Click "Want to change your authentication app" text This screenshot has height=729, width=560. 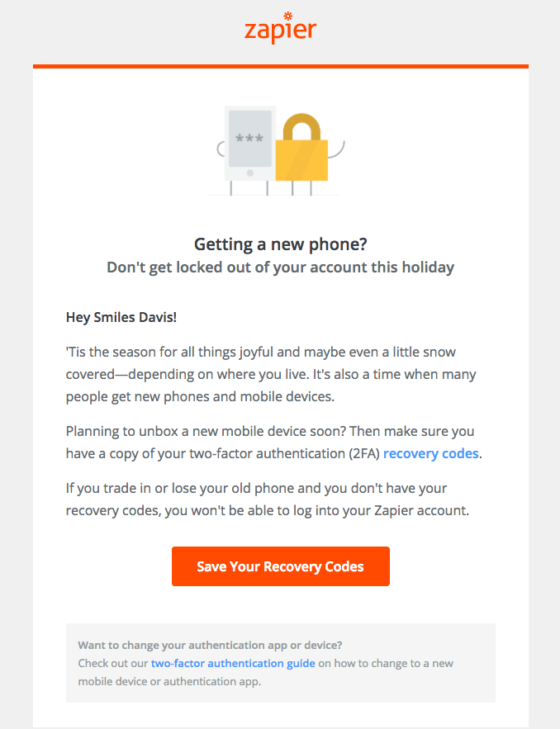tap(211, 645)
